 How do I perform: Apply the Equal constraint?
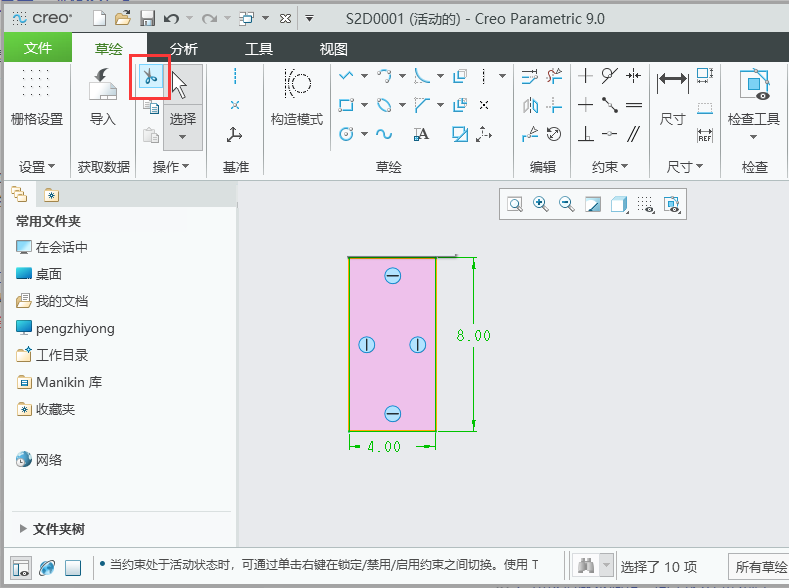634,105
